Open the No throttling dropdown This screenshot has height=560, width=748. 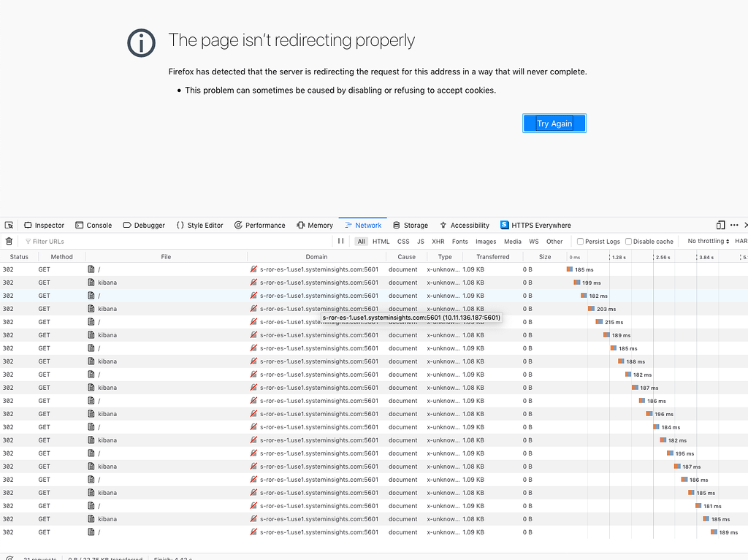tap(706, 241)
